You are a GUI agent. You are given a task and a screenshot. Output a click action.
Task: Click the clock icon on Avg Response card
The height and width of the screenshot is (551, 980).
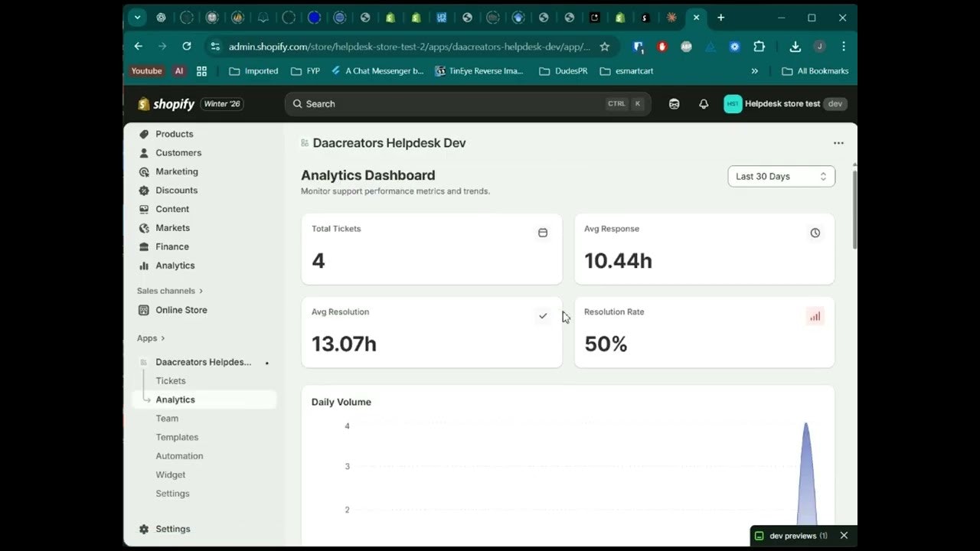tap(815, 233)
